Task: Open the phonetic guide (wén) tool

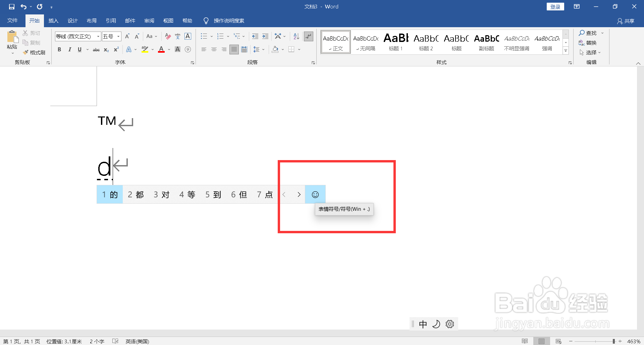Action: click(178, 36)
